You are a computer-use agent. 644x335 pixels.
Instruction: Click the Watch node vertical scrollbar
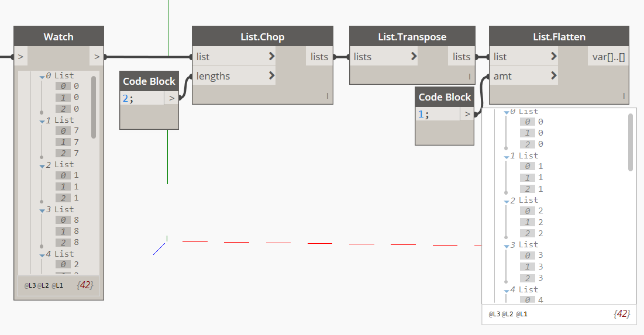(94, 105)
